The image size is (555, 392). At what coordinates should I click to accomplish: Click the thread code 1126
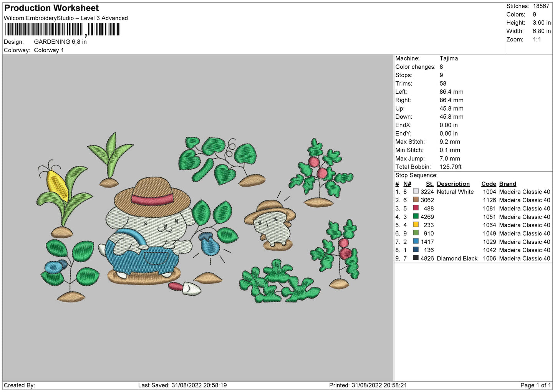tap(490, 200)
